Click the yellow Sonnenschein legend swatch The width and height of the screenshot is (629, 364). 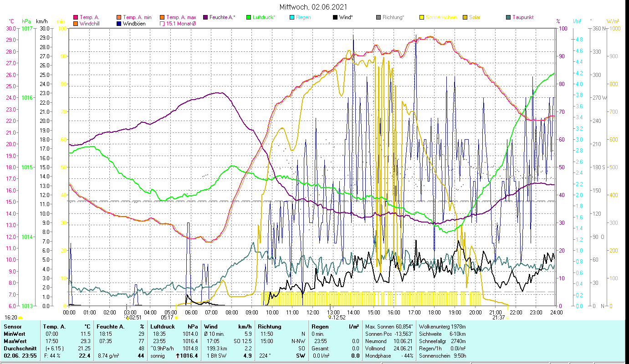421,17
